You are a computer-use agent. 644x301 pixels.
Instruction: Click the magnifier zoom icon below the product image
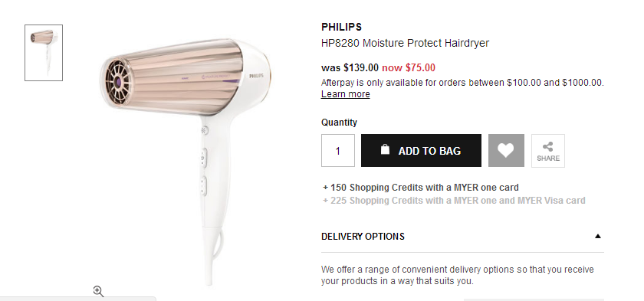[x=98, y=291]
